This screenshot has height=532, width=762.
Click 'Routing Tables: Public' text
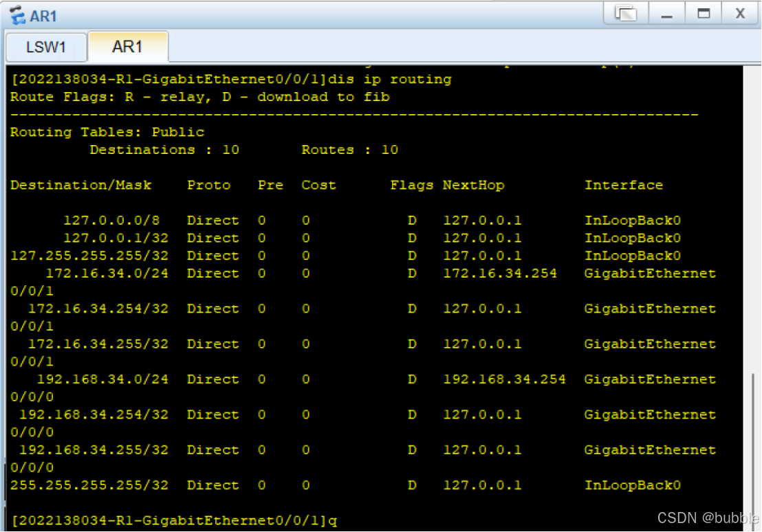107,132
